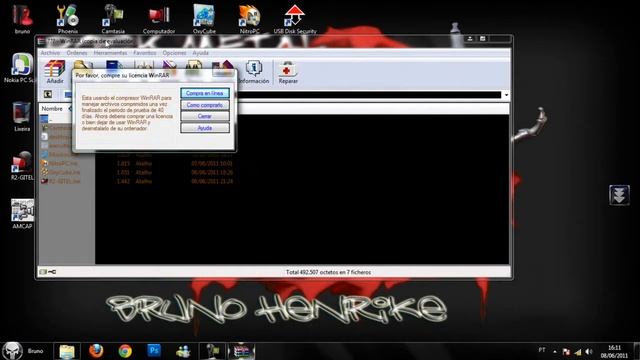
Task: Show hidden tray icons arrow
Action: click(x=555, y=351)
